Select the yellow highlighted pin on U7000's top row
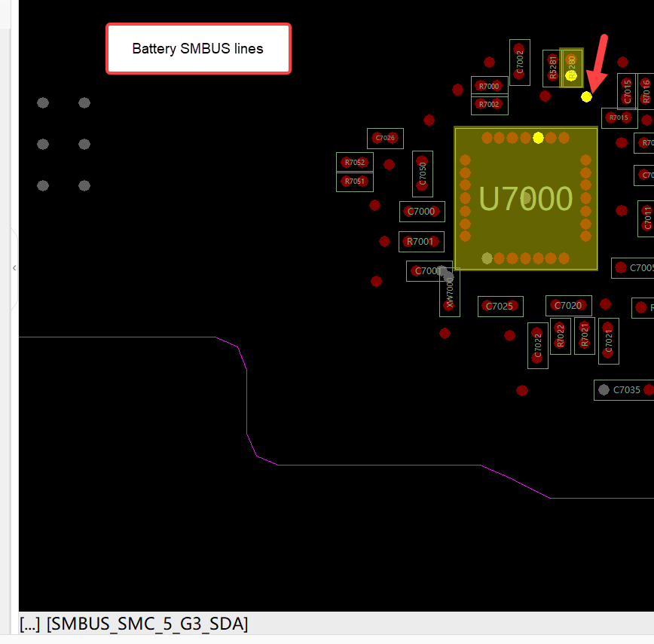Image resolution: width=654 pixels, height=644 pixels. [538, 138]
